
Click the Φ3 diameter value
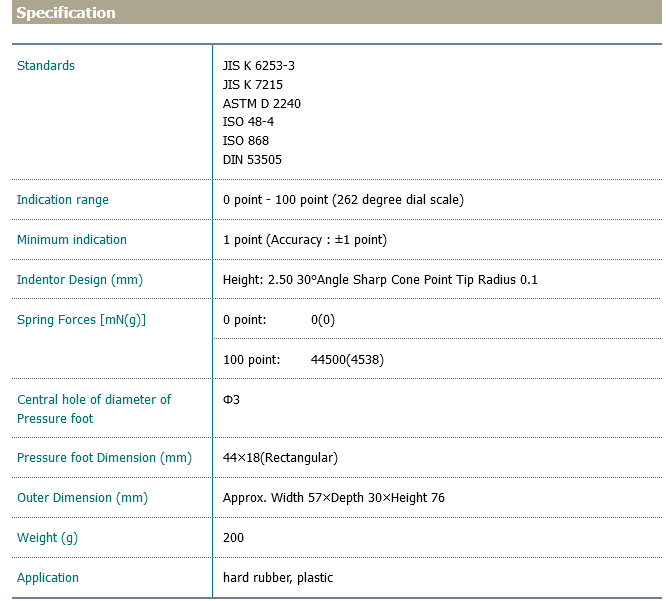click(231, 400)
